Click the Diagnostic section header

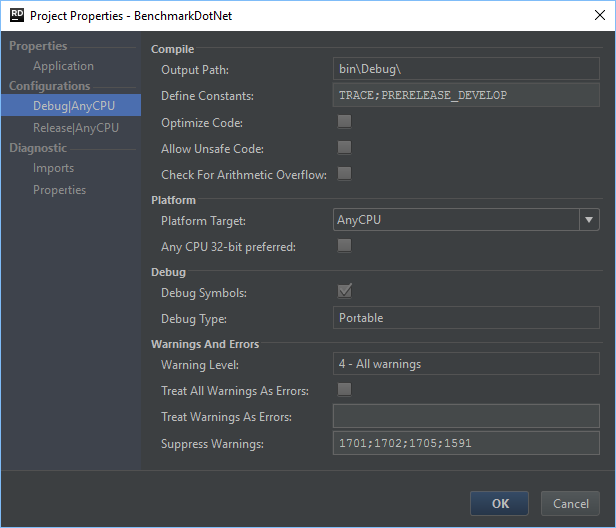pyautogui.click(x=38, y=148)
